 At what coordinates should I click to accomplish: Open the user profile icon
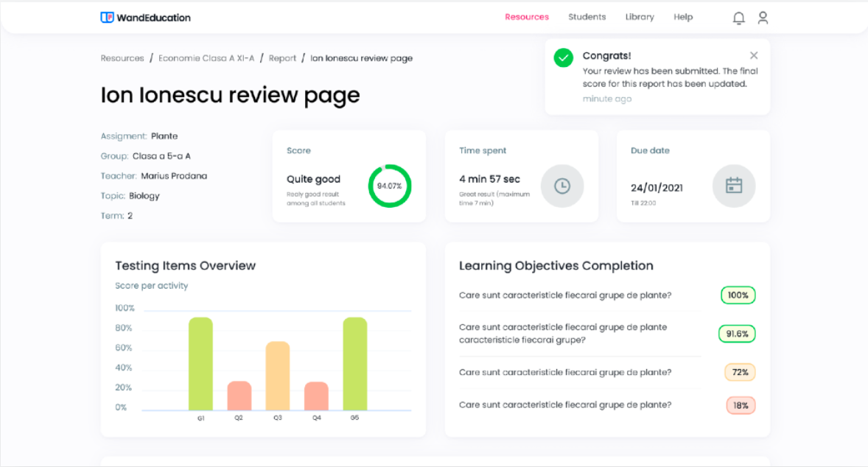(763, 18)
